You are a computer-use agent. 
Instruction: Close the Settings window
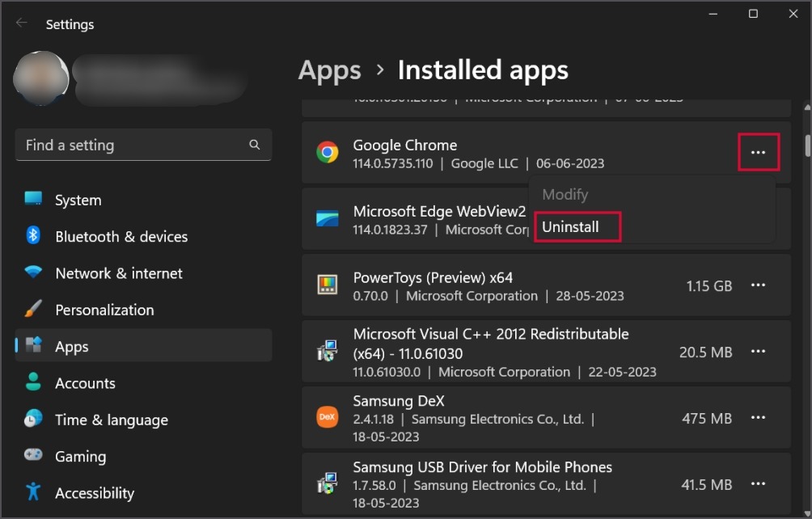click(x=793, y=14)
